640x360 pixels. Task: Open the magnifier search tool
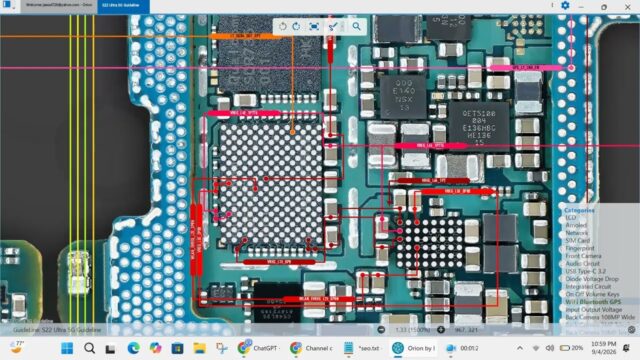coord(356,27)
